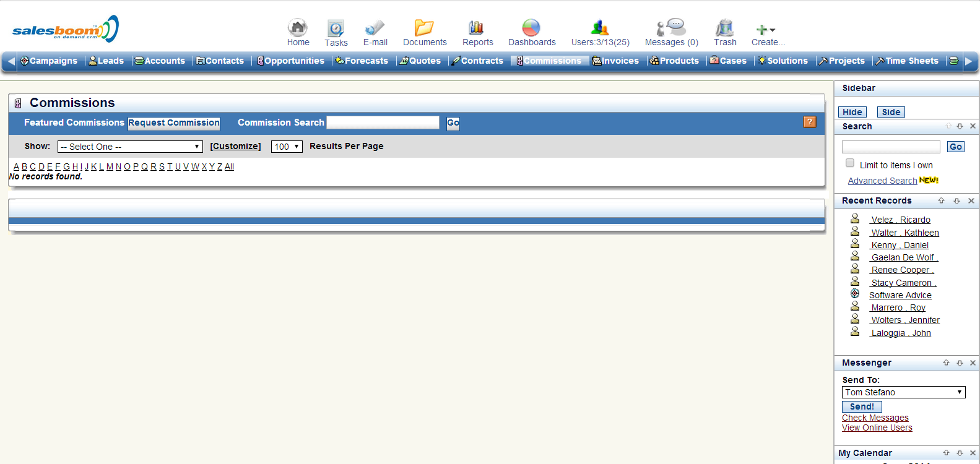Move the Search panel down
980x464 pixels.
(960, 126)
